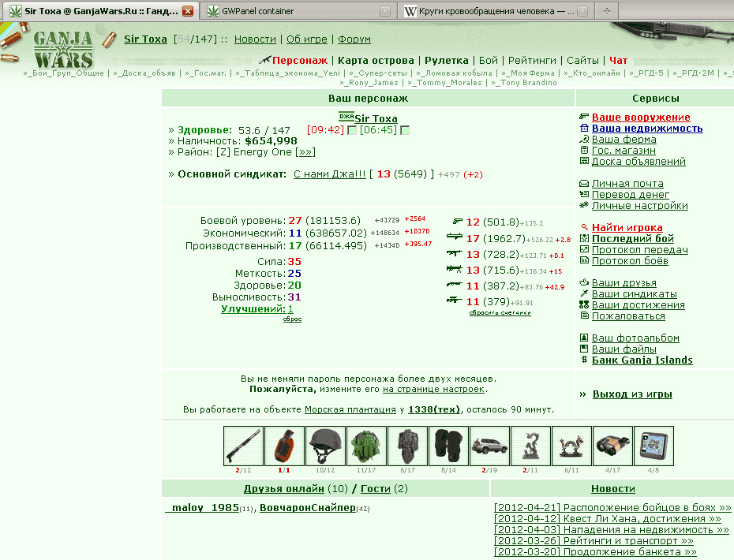
Task: Open the Бой menu item
Action: point(489,61)
